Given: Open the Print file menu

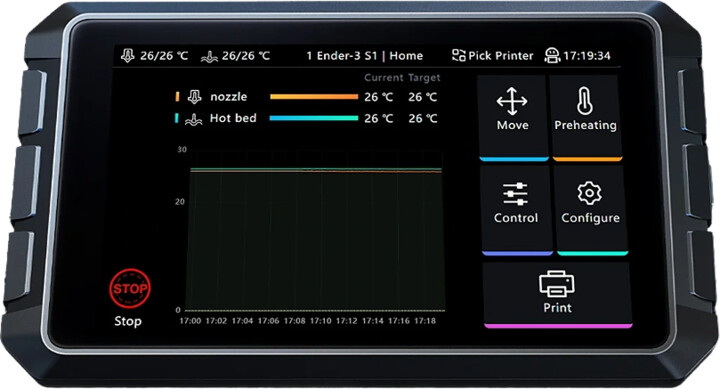Looking at the screenshot, I should (557, 294).
